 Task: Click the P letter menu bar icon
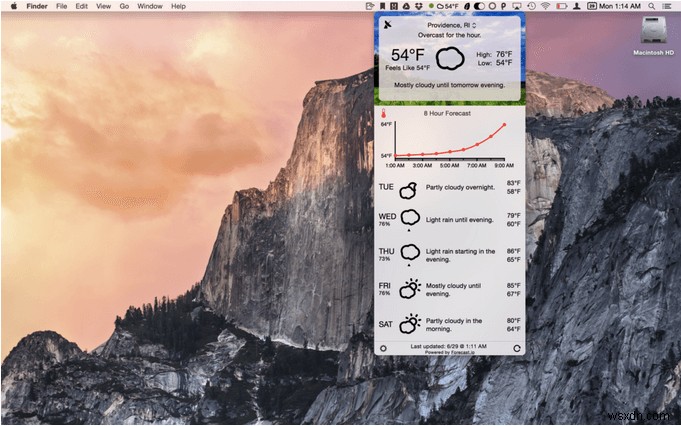tap(503, 6)
